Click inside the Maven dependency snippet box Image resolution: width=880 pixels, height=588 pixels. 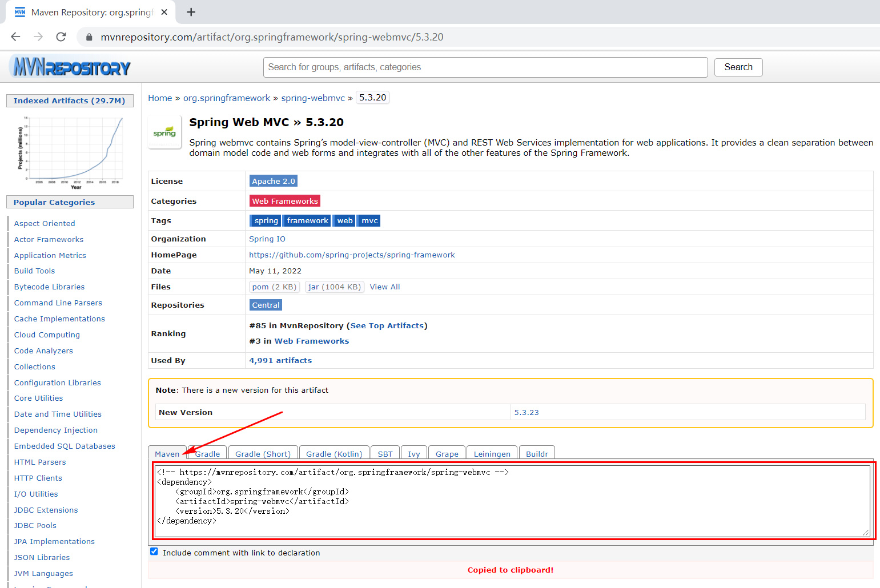pyautogui.click(x=512, y=501)
